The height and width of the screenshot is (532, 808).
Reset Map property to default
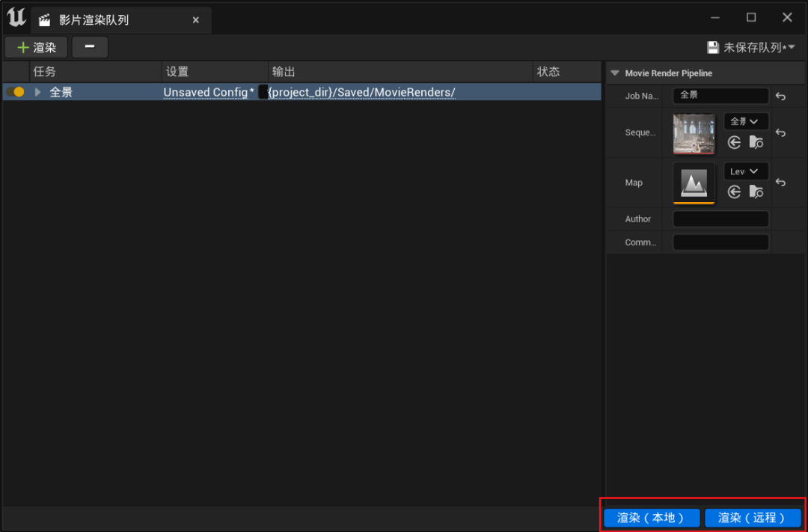coord(780,183)
